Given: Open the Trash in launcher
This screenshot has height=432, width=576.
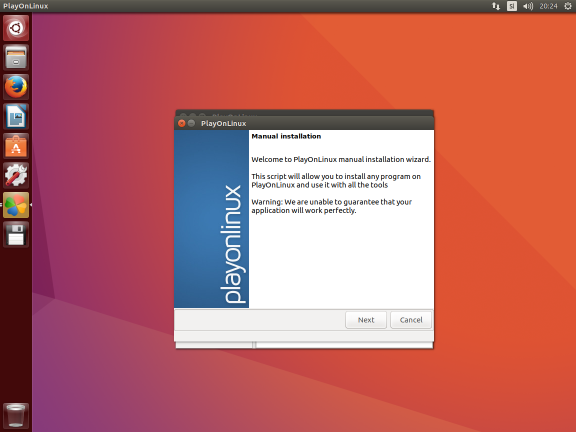Looking at the screenshot, I should click(x=16, y=415).
